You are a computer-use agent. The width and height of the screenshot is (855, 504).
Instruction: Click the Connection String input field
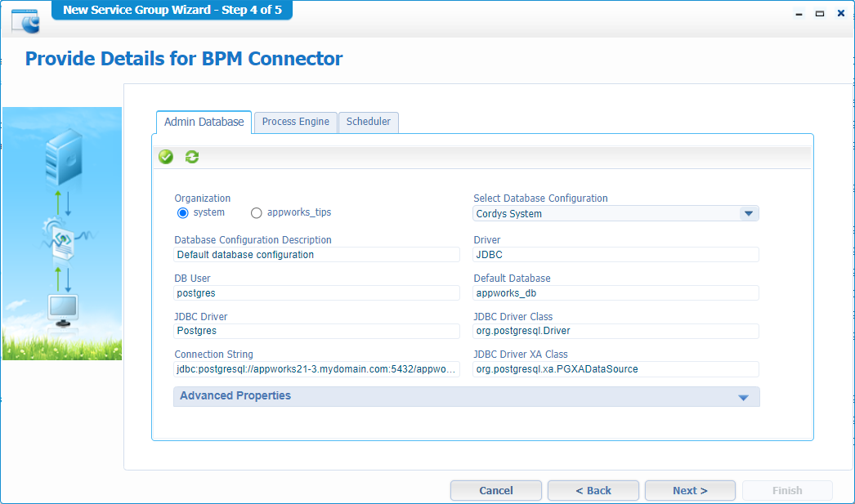click(317, 369)
